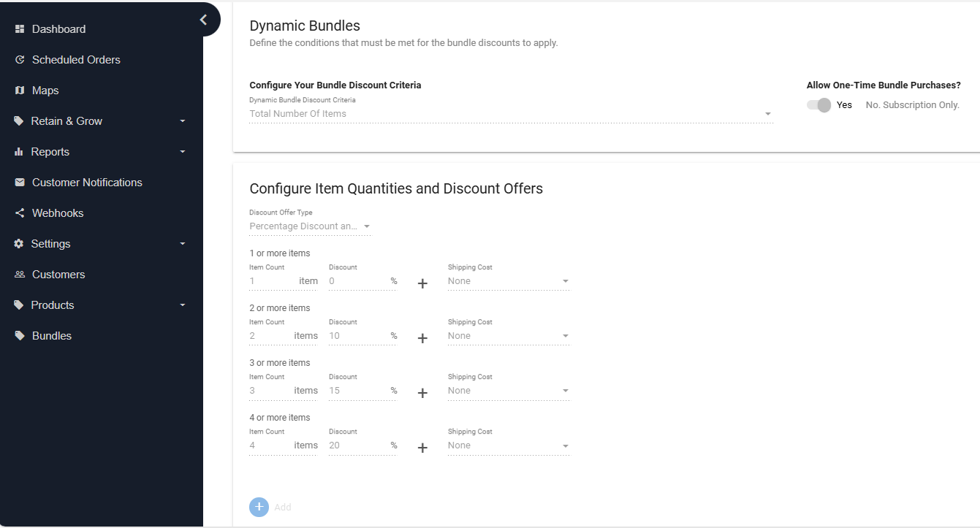Open Dynamic Bundle Discount Criteria dropdown
This screenshot has height=528, width=980.
click(x=511, y=114)
